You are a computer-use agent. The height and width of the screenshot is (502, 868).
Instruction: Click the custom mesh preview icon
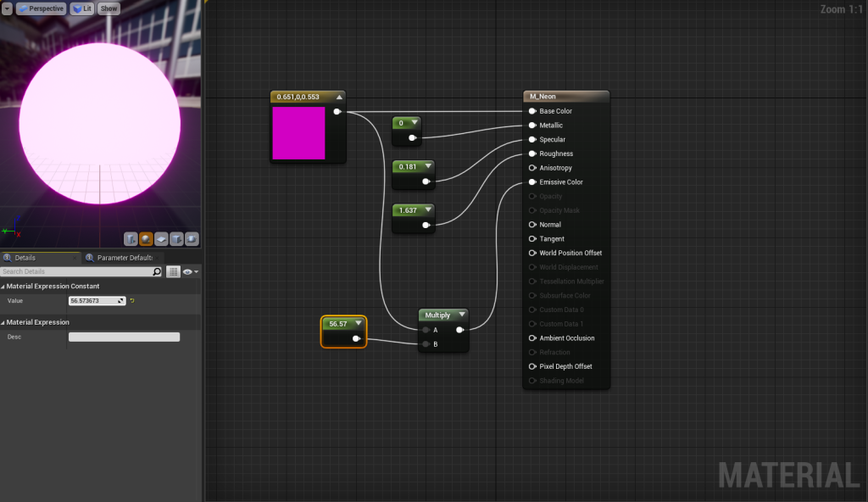(x=192, y=239)
